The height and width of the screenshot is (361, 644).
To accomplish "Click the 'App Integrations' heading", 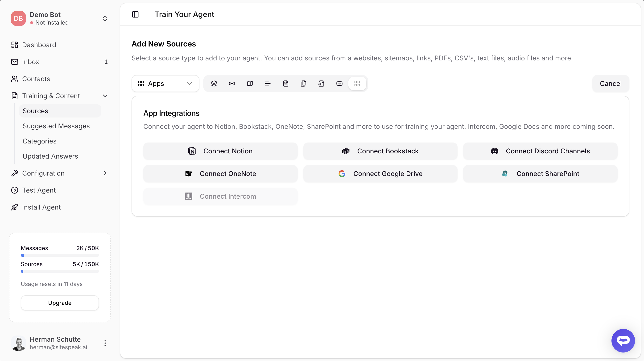I will click(x=172, y=113).
